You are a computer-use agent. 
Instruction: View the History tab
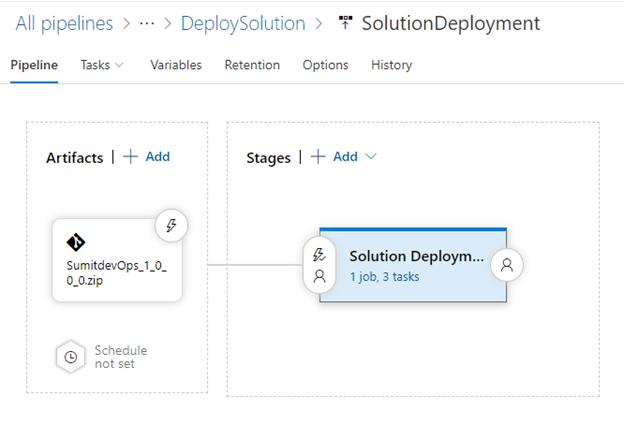click(x=392, y=65)
